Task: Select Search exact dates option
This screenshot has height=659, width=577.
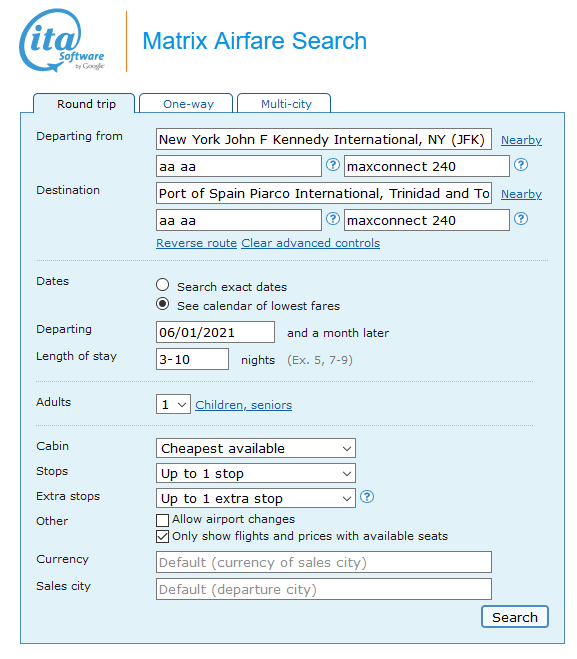Action: [x=163, y=285]
